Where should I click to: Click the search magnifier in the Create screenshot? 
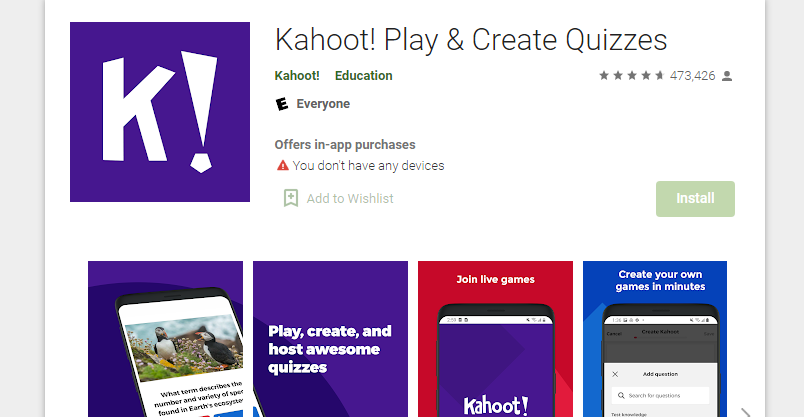click(x=621, y=395)
